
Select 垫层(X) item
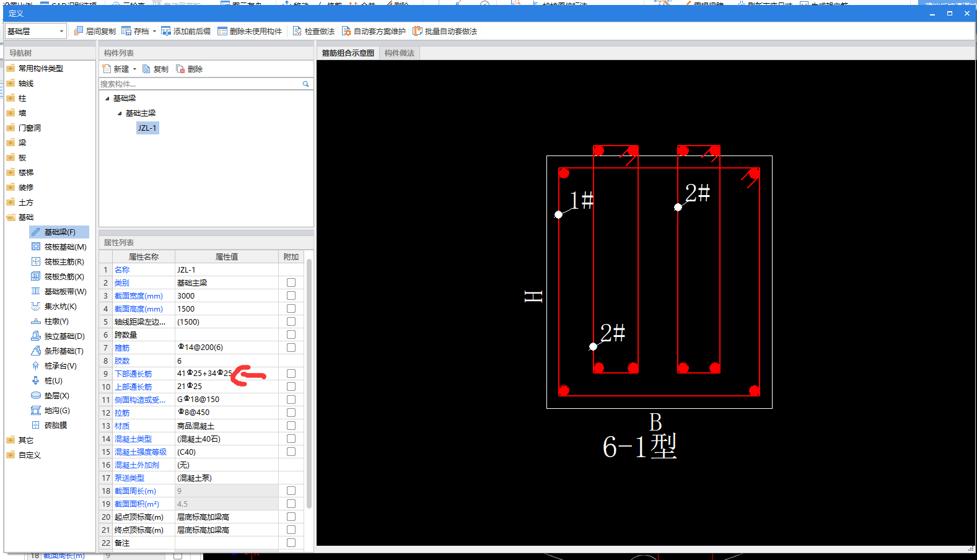point(56,396)
